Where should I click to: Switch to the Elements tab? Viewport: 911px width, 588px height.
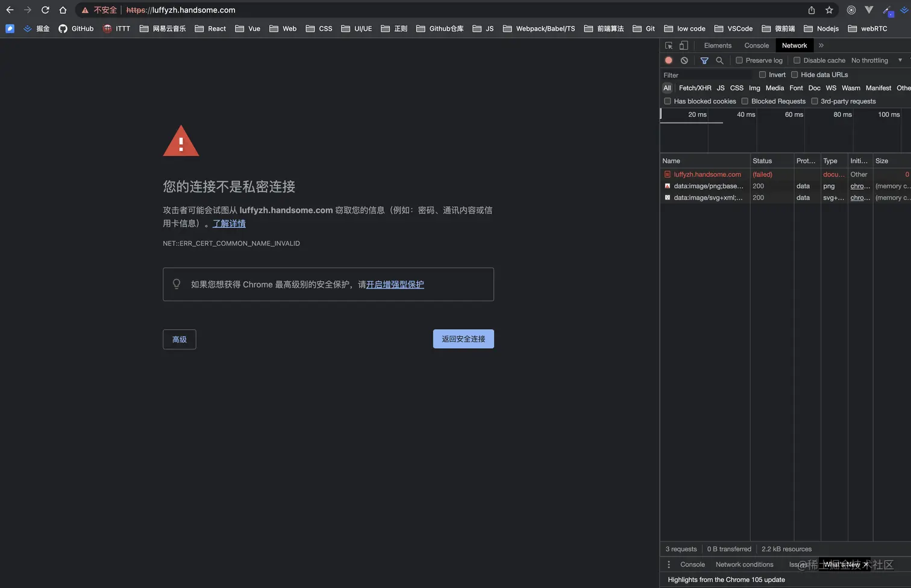[718, 46]
